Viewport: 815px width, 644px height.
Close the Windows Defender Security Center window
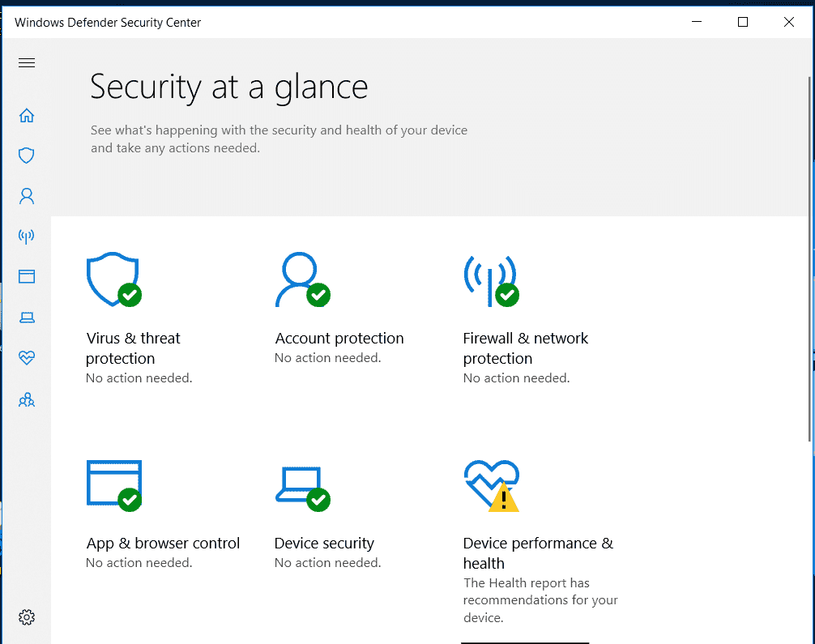788,22
